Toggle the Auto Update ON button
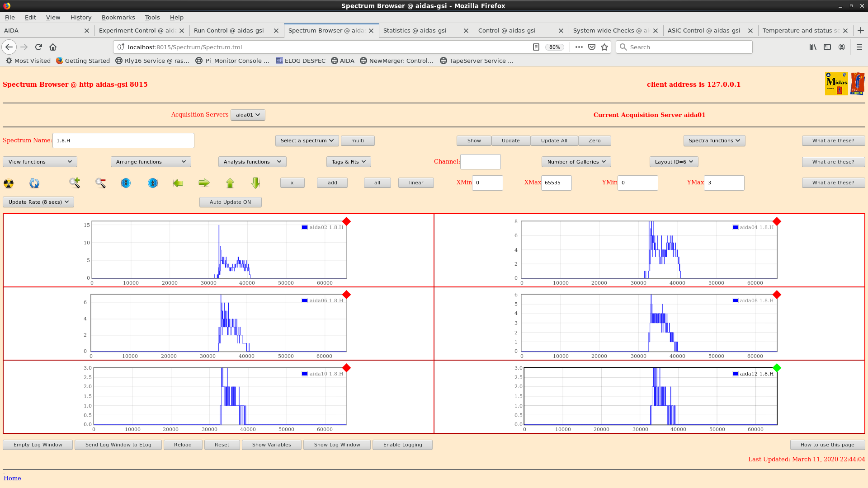Viewport: 868px width, 488px height. click(x=230, y=202)
